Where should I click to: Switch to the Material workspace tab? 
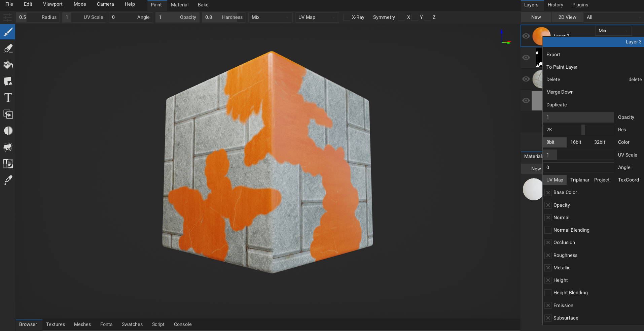(180, 5)
